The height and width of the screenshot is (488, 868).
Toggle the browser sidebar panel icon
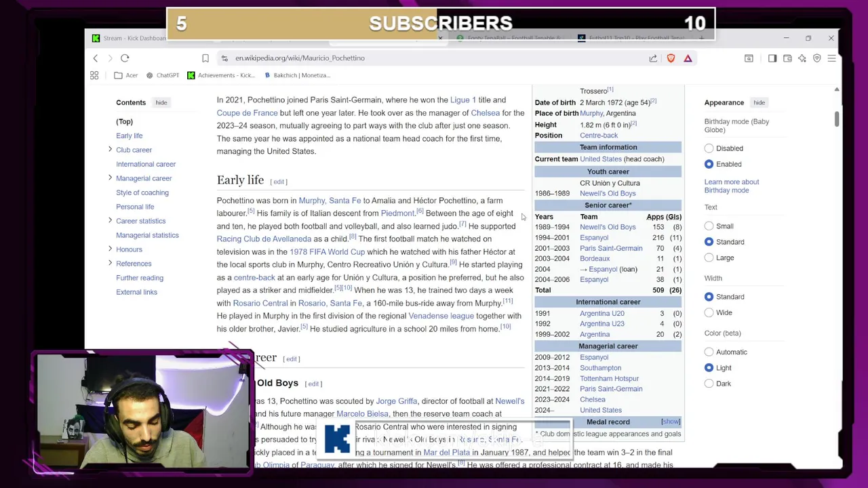pyautogui.click(x=772, y=58)
